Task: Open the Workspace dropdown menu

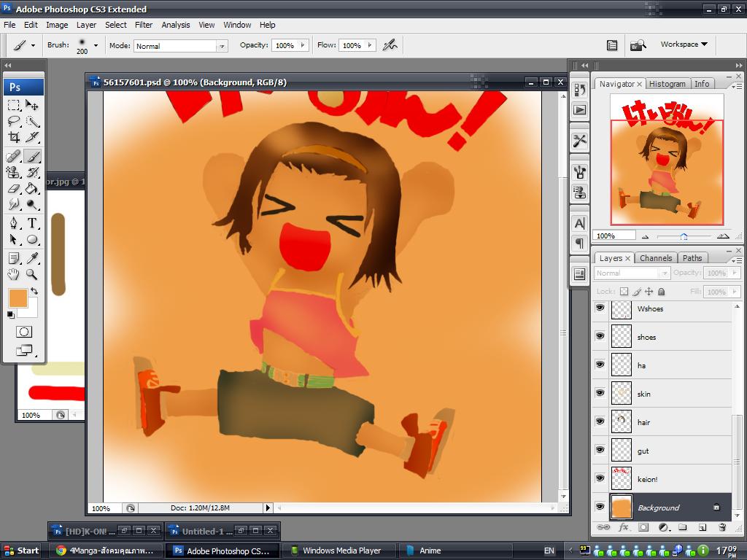Action: click(x=684, y=44)
